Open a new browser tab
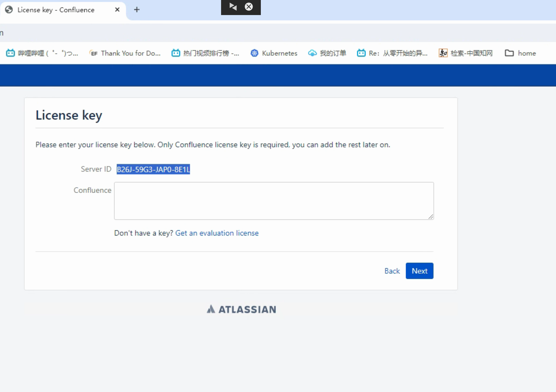The image size is (556, 392). tap(137, 10)
